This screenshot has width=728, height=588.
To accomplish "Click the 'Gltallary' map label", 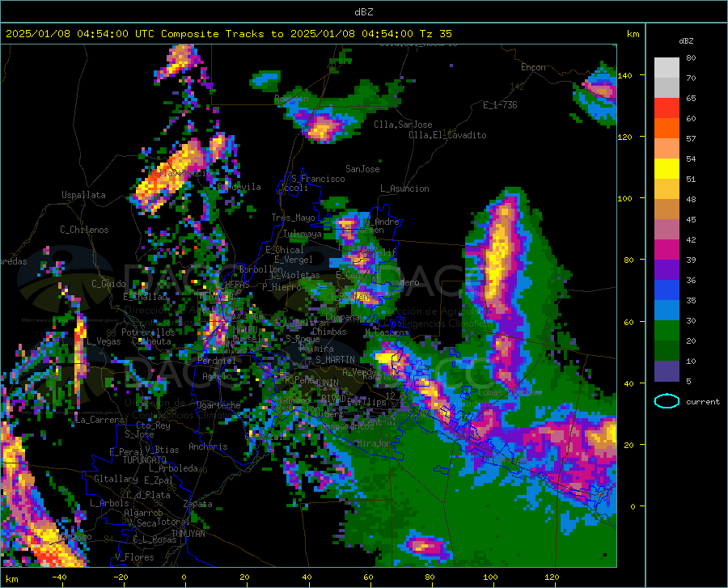I will coord(116,479).
